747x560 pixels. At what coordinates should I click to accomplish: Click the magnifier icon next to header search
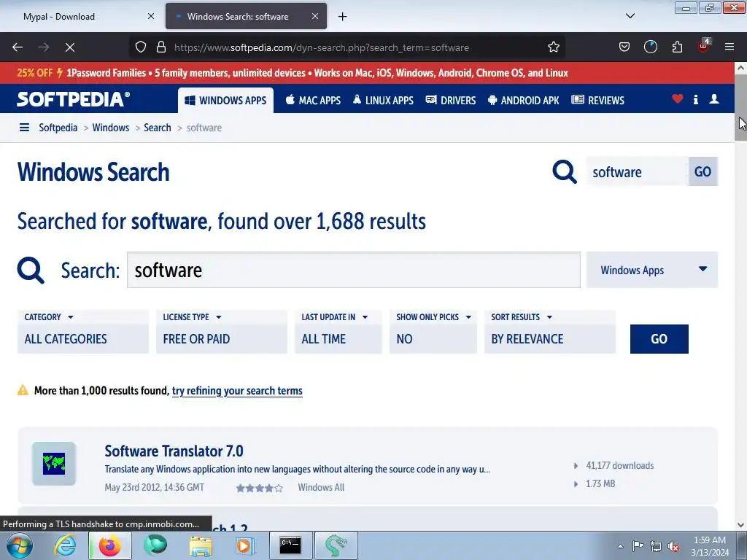pos(565,171)
